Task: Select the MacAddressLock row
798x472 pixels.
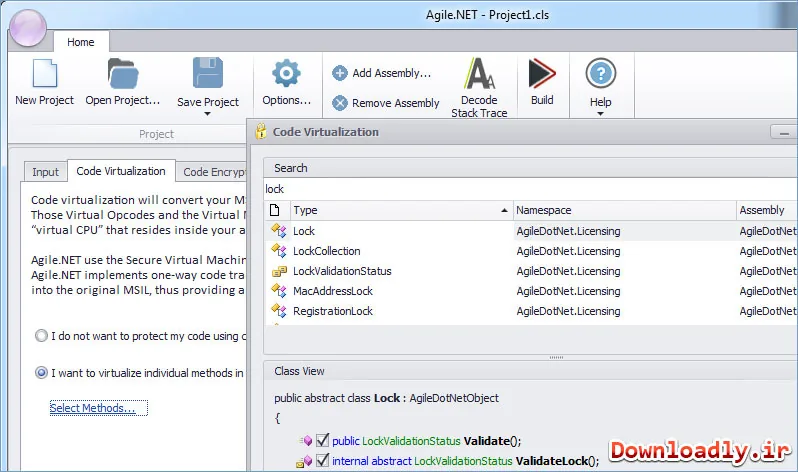Action: click(532, 291)
